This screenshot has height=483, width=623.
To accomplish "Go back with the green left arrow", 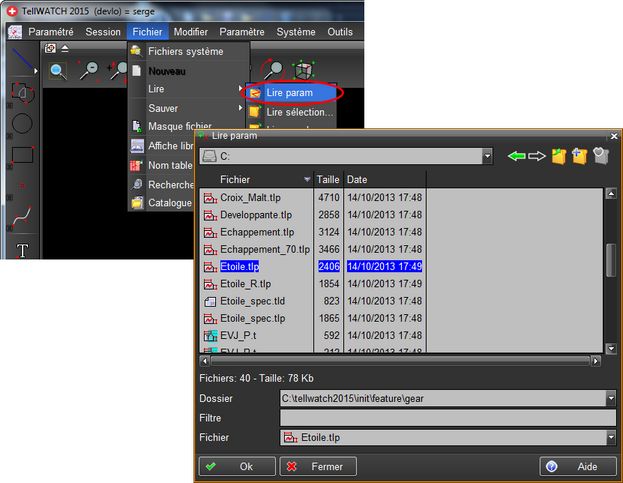I will pyautogui.click(x=516, y=156).
